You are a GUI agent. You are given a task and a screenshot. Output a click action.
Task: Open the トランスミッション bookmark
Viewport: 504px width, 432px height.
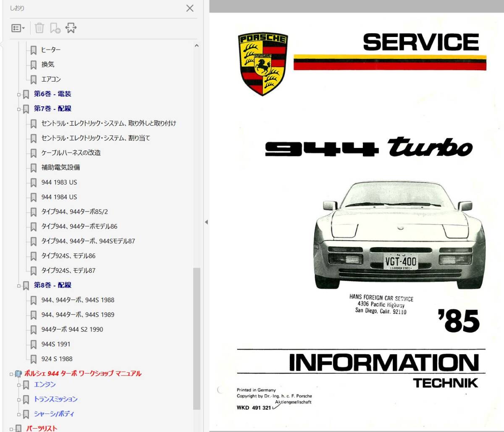(55, 399)
